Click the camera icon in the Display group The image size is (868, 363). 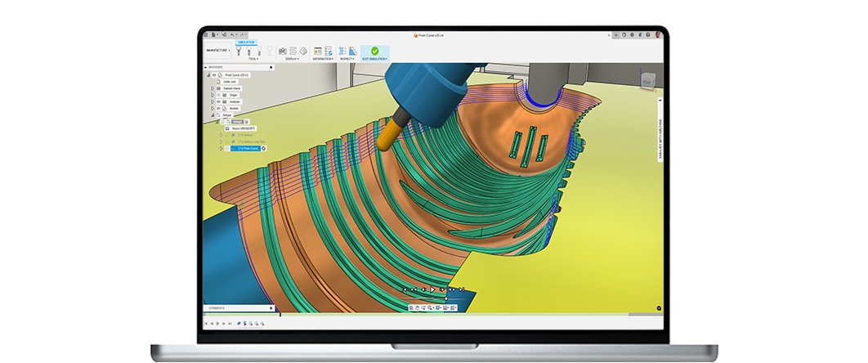coord(283,51)
